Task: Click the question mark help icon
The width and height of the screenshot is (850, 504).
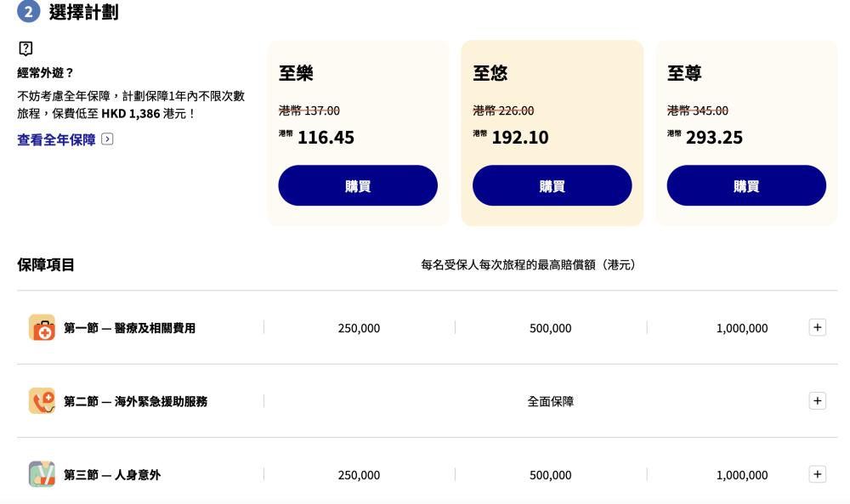Action: point(25,48)
